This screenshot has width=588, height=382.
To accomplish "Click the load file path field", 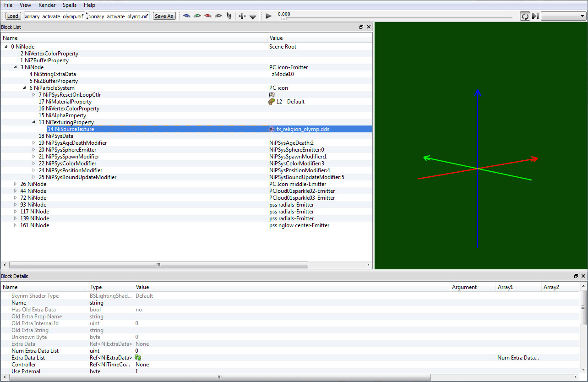I will [x=54, y=16].
